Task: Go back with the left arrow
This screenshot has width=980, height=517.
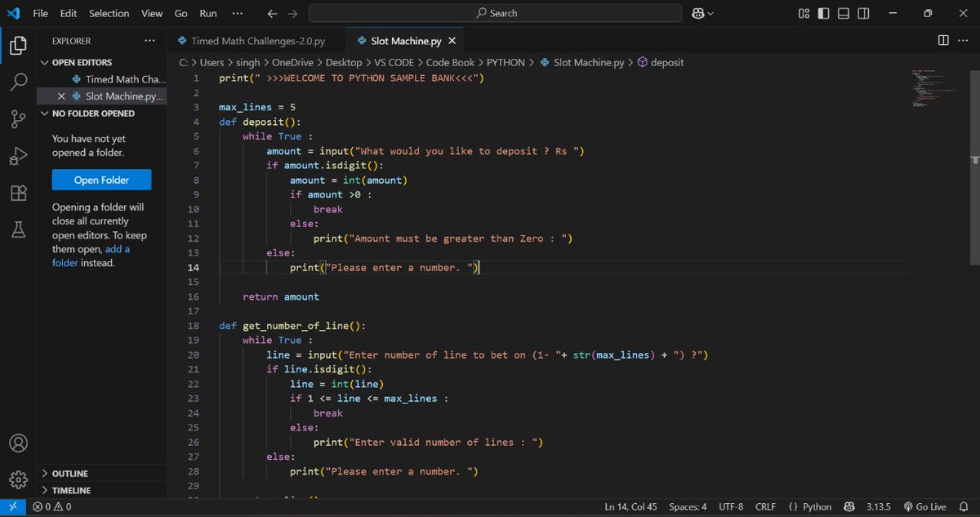Action: [273, 13]
